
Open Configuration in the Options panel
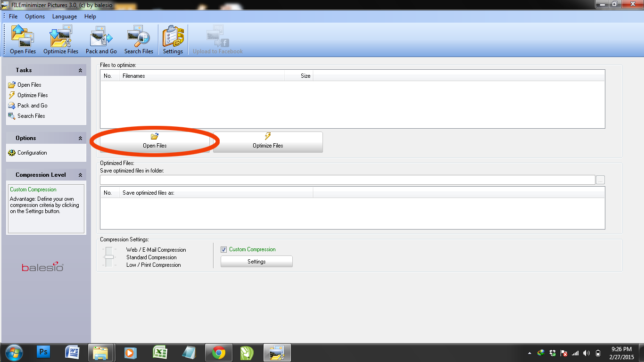tap(28, 153)
